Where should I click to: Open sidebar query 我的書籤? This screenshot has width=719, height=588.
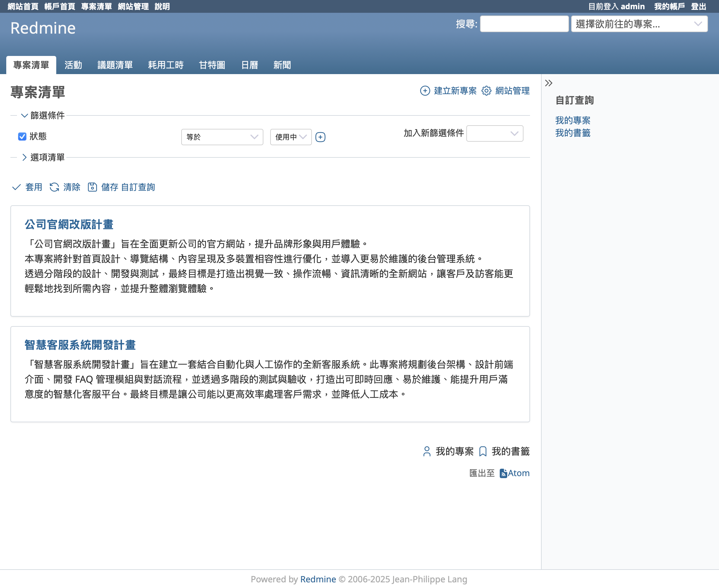573,133
